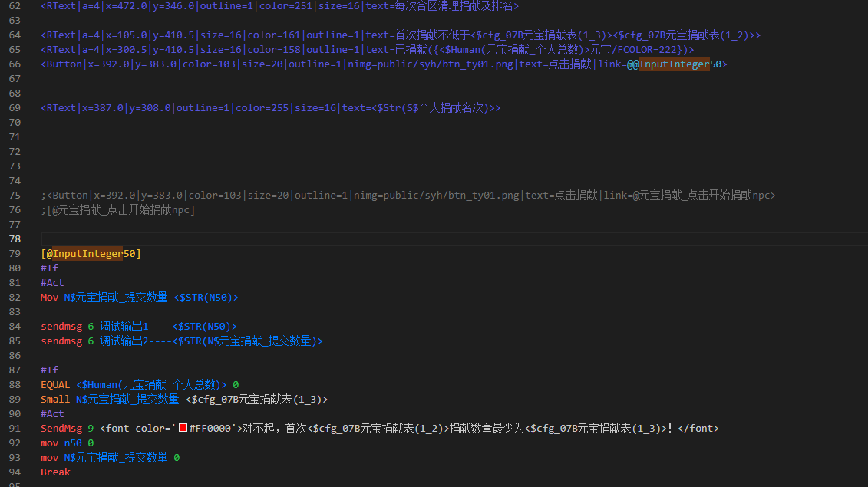Click '<$cfg_07B元宝捐献表(1_3)>' on line 89
The width and height of the screenshot is (868, 487).
pyautogui.click(x=257, y=399)
